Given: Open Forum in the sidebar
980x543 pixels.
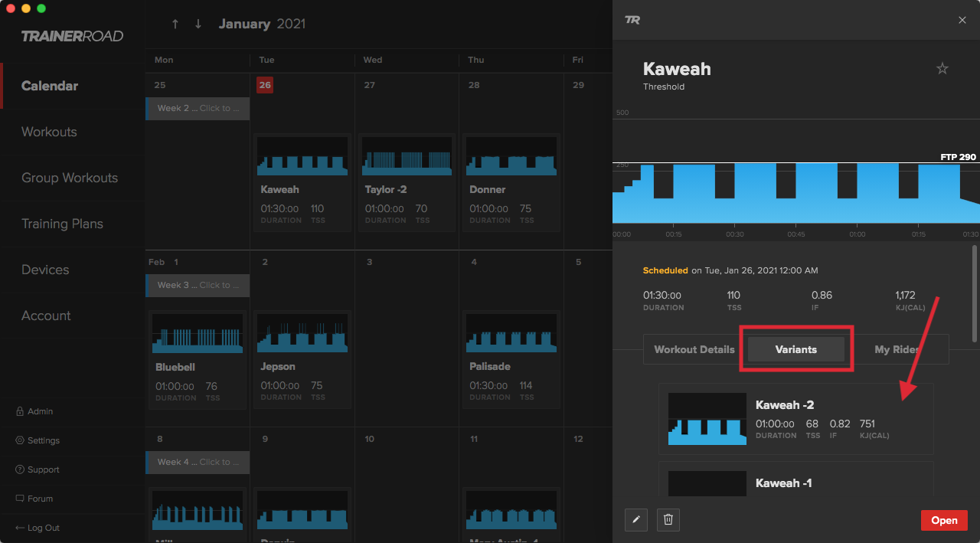Looking at the screenshot, I should pos(34,499).
